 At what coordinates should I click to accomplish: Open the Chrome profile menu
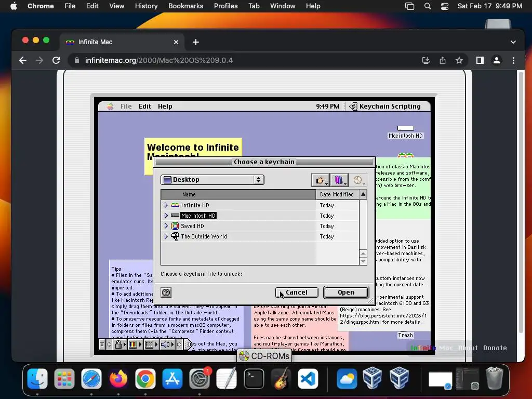pos(496,60)
